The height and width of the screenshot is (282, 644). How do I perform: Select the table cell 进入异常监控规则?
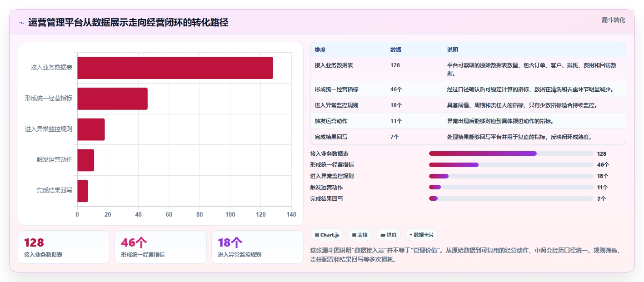pyautogui.click(x=336, y=105)
